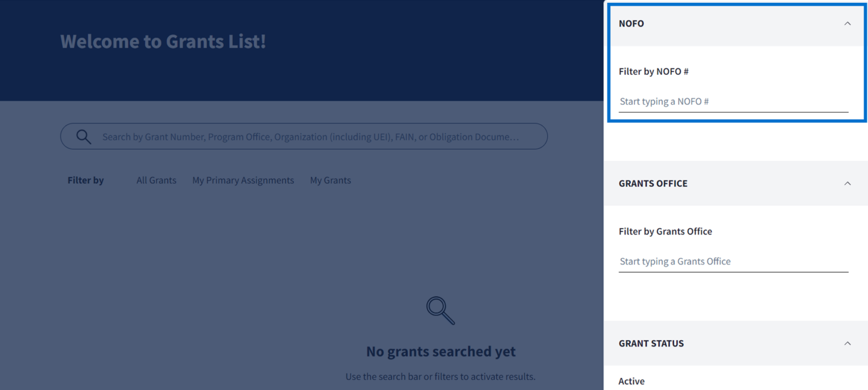Switch to My Primary Assignments filter

click(243, 180)
